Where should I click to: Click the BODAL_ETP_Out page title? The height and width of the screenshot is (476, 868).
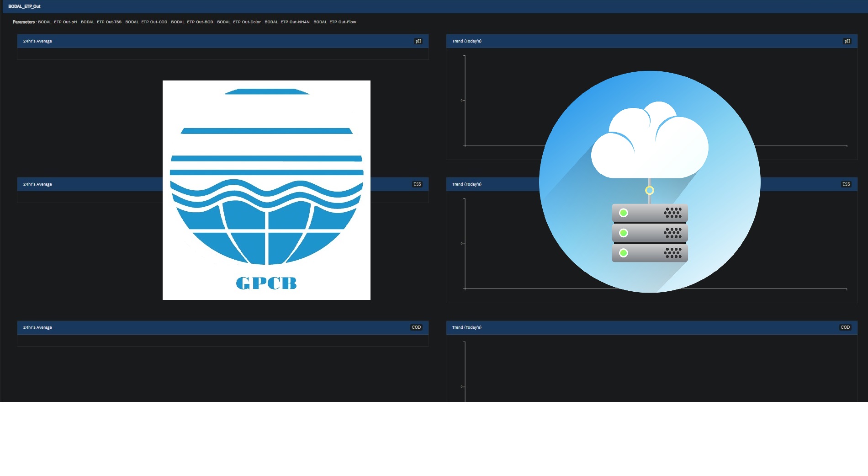click(x=24, y=6)
